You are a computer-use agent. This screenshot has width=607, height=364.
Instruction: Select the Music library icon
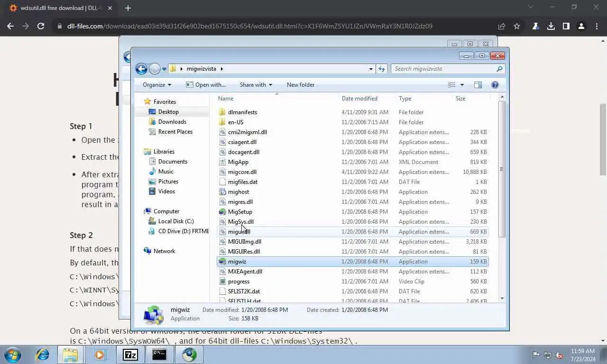pyautogui.click(x=152, y=172)
